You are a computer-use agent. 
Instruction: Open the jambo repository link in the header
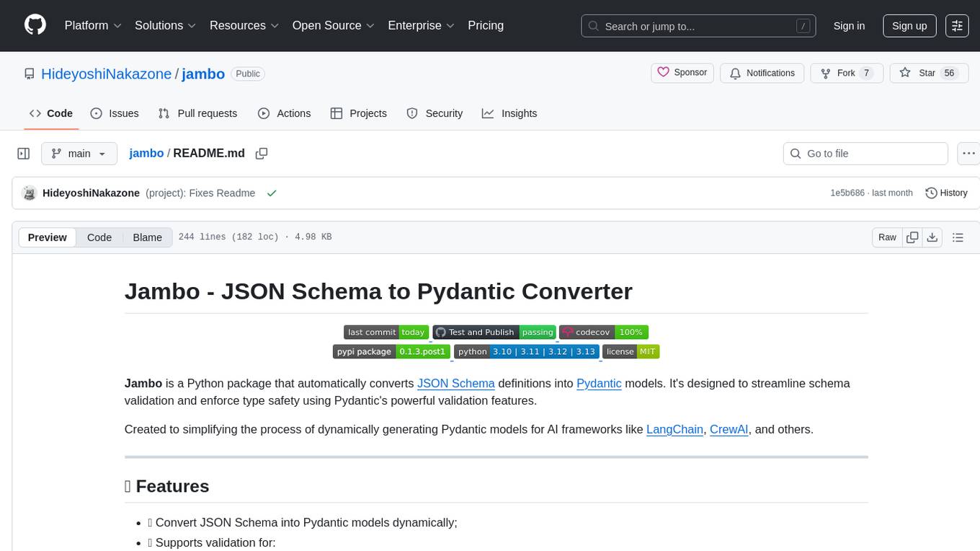tap(203, 74)
